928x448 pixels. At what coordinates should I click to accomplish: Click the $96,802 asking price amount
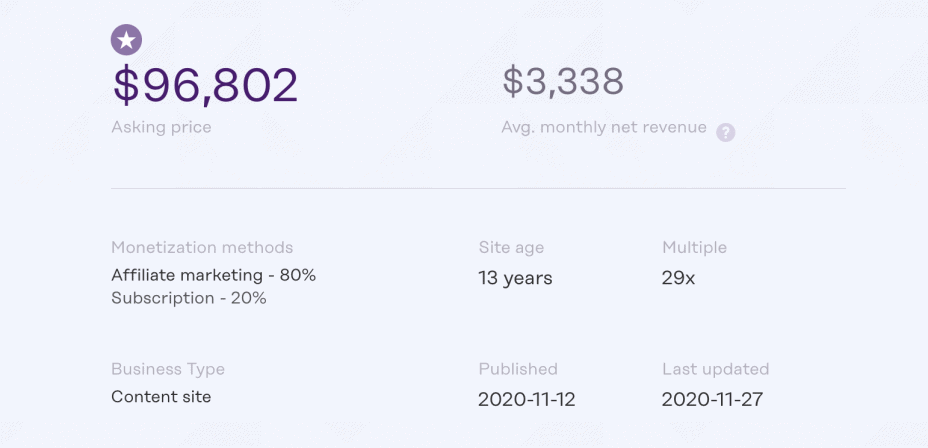point(205,85)
